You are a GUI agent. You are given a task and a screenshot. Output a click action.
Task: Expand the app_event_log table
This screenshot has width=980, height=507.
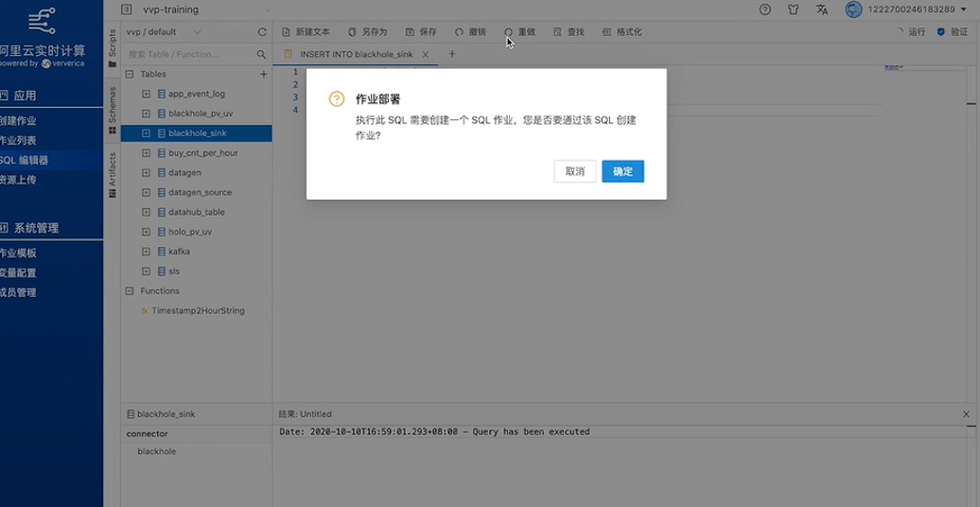pos(147,94)
